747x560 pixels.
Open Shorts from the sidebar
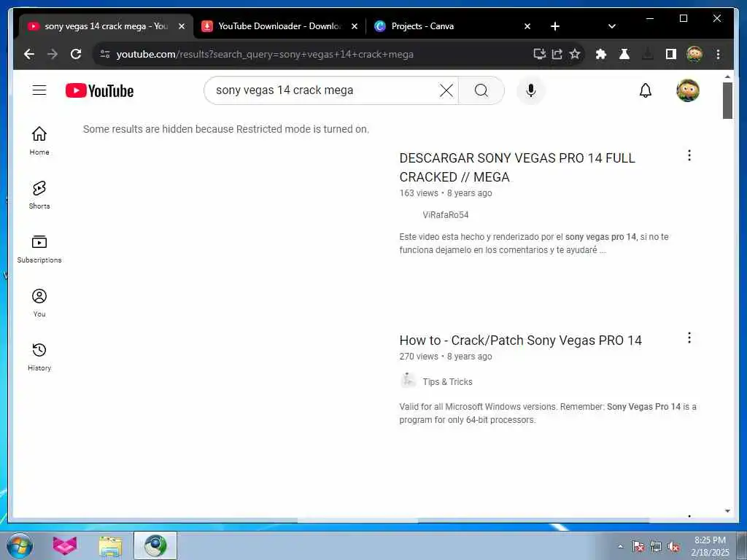[x=39, y=195]
